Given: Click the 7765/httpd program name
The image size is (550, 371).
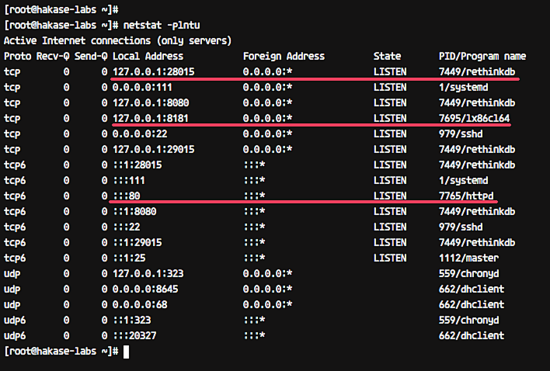Looking at the screenshot, I should click(466, 196).
